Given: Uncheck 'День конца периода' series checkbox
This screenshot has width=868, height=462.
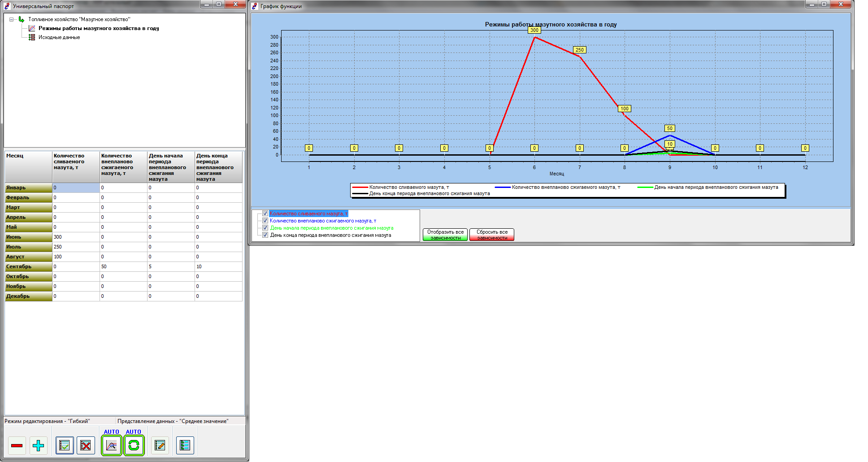Looking at the screenshot, I should 265,235.
